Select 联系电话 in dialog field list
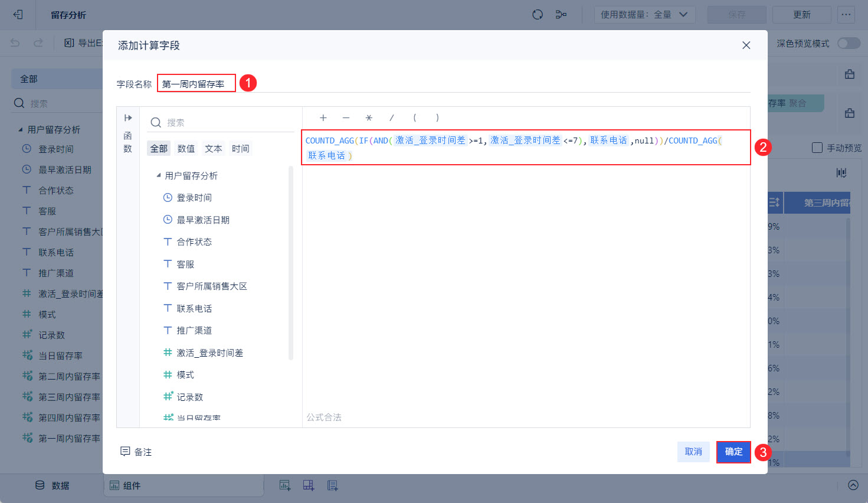Image resolution: width=868 pixels, height=503 pixels. pos(194,308)
